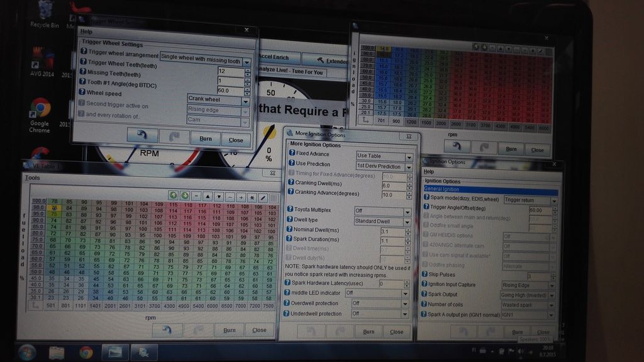The width and height of the screenshot is (644, 362).
Task: Open Tools menu in VE Table window
Action: (x=33, y=178)
